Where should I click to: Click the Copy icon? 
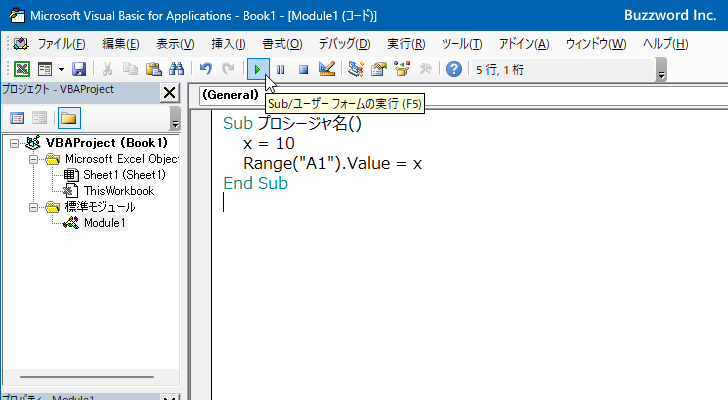[x=130, y=69]
